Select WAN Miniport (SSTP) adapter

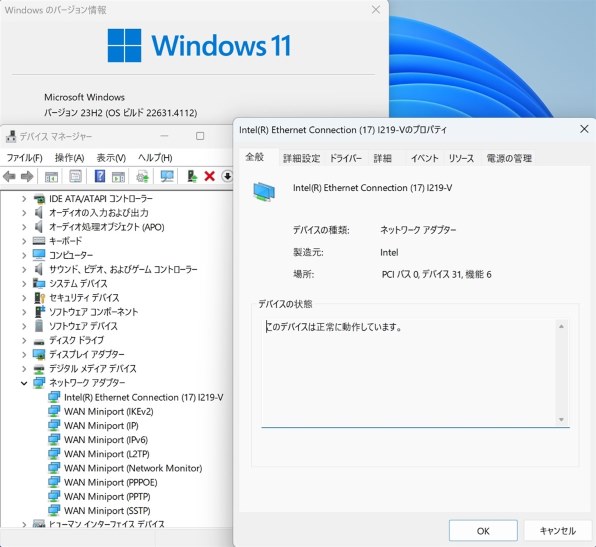[x=107, y=511]
